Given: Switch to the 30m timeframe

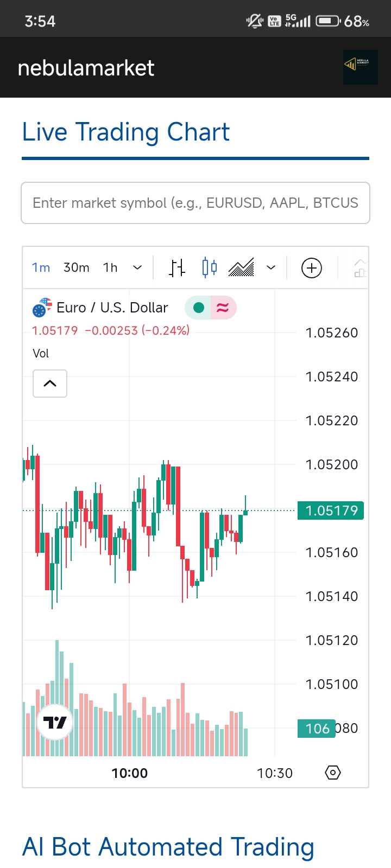Looking at the screenshot, I should 77,268.
